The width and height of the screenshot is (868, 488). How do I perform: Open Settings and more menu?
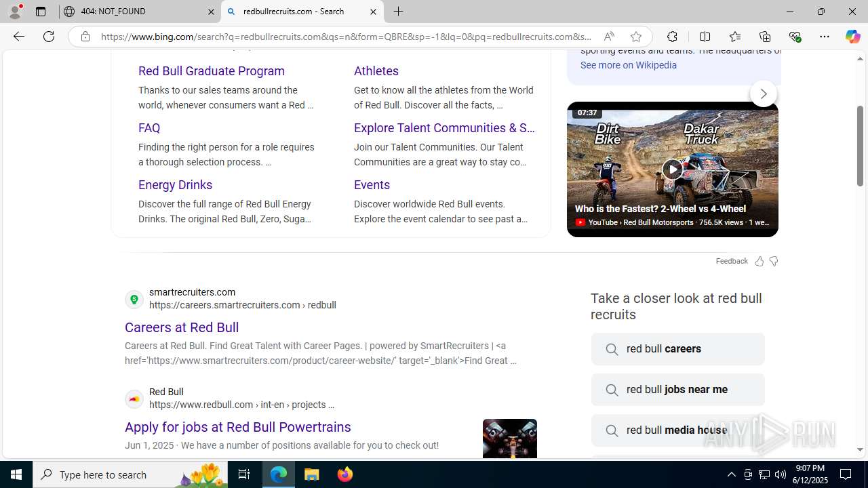click(824, 37)
